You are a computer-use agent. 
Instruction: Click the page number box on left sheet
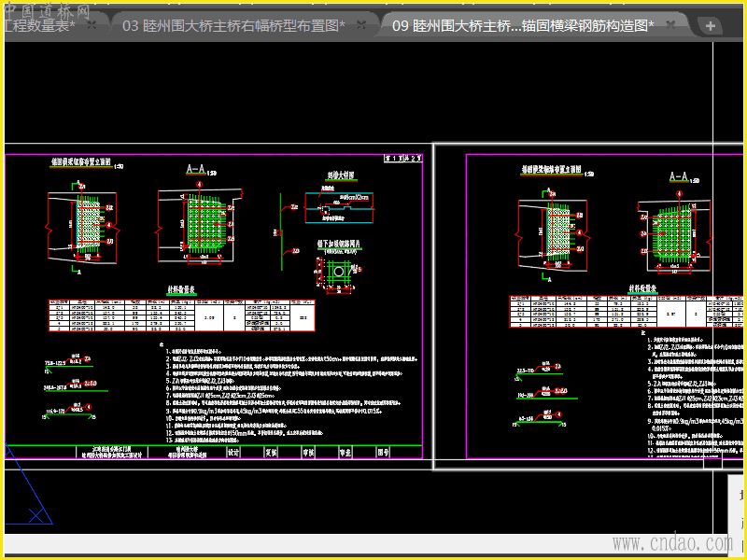click(402, 160)
